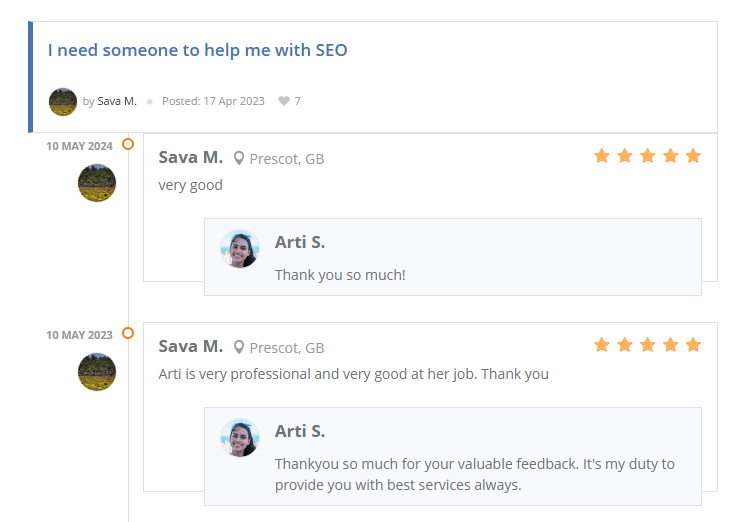Click the location pin icon in the 2023 review
Viewport: 746px width, 522px height.
(239, 347)
